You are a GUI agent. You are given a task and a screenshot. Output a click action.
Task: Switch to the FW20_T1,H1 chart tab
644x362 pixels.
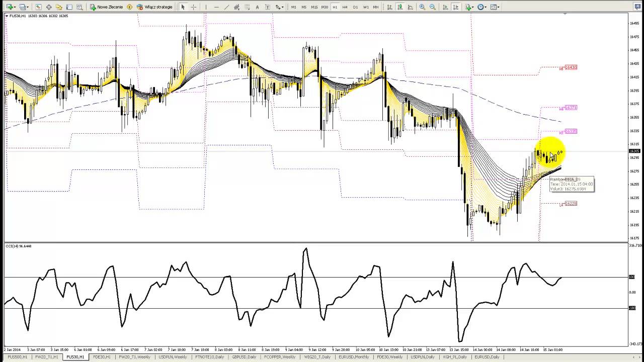pyautogui.click(x=46, y=357)
